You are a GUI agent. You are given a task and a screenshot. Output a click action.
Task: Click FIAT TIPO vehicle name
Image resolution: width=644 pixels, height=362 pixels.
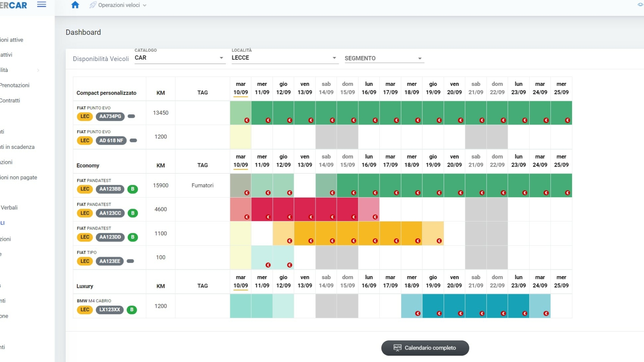pos(87,253)
